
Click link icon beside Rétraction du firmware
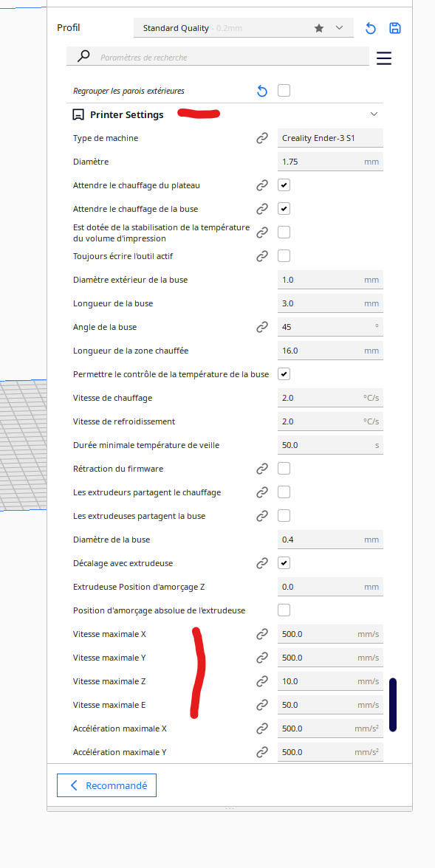[x=262, y=469]
